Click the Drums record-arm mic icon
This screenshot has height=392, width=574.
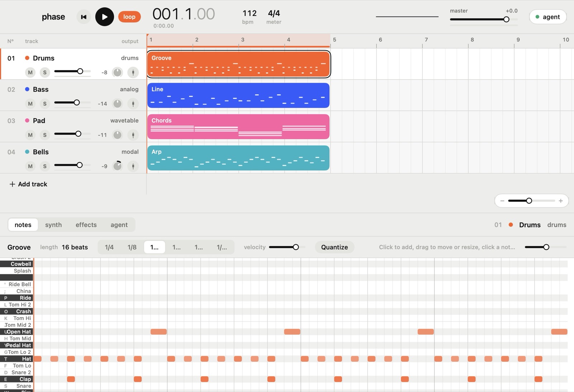point(133,72)
